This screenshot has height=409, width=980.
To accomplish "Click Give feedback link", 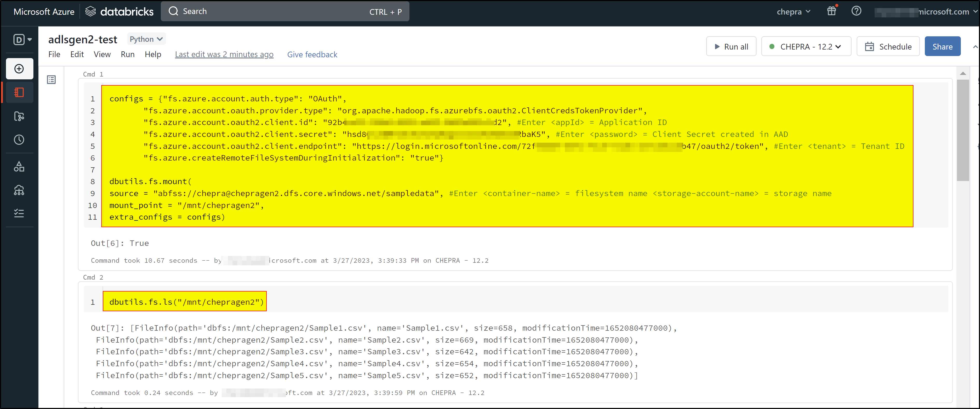I will click(313, 54).
